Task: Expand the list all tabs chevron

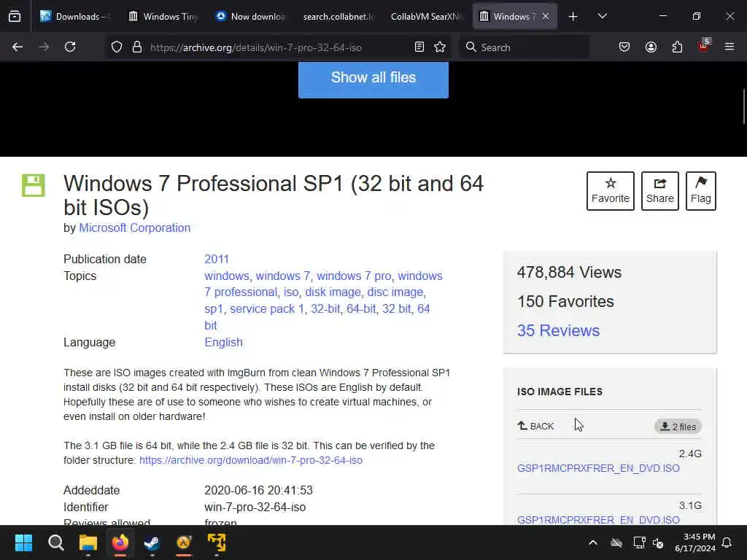Action: pos(602,17)
